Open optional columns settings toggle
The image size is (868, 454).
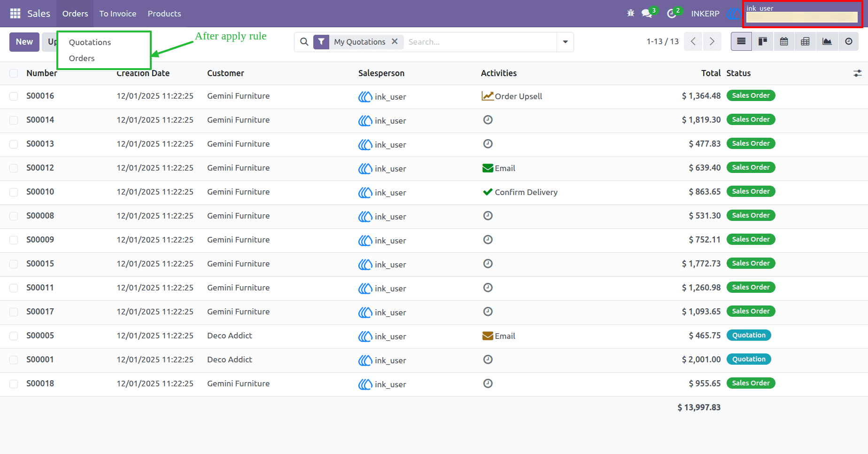tap(858, 73)
